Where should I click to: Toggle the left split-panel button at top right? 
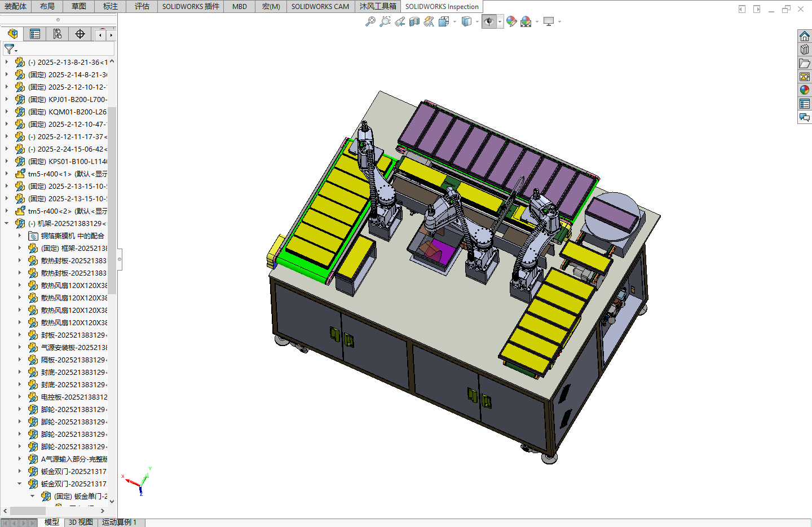[742, 9]
